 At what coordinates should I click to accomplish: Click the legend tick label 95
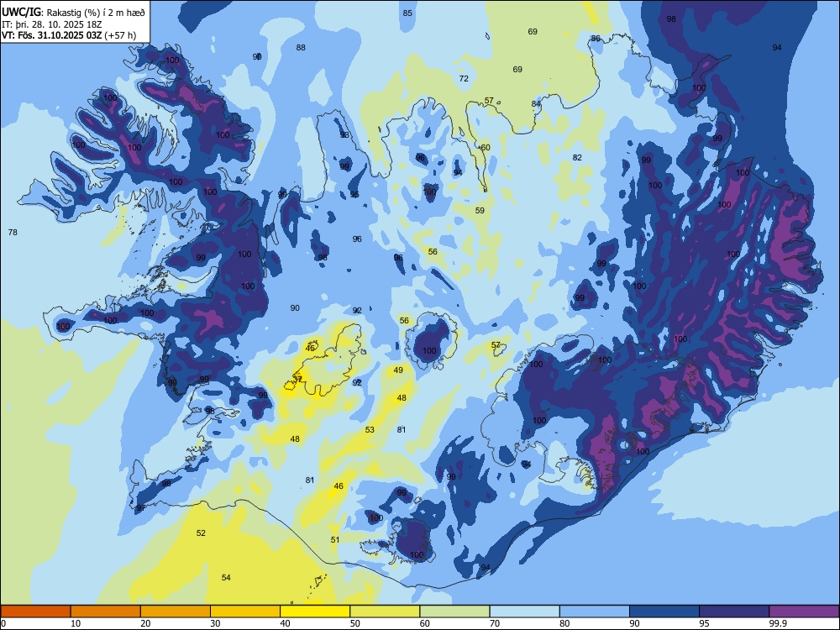pos(705,623)
